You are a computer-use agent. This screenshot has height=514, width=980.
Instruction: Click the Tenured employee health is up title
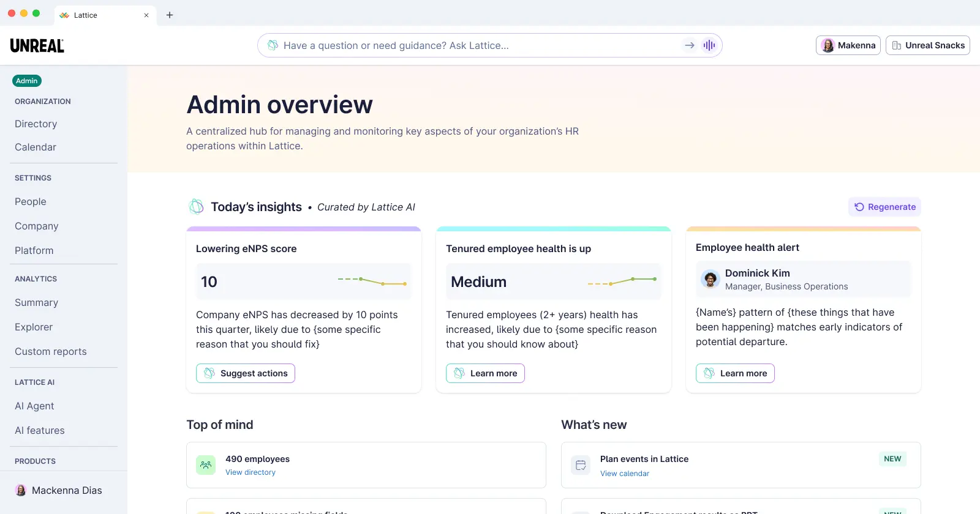point(518,248)
